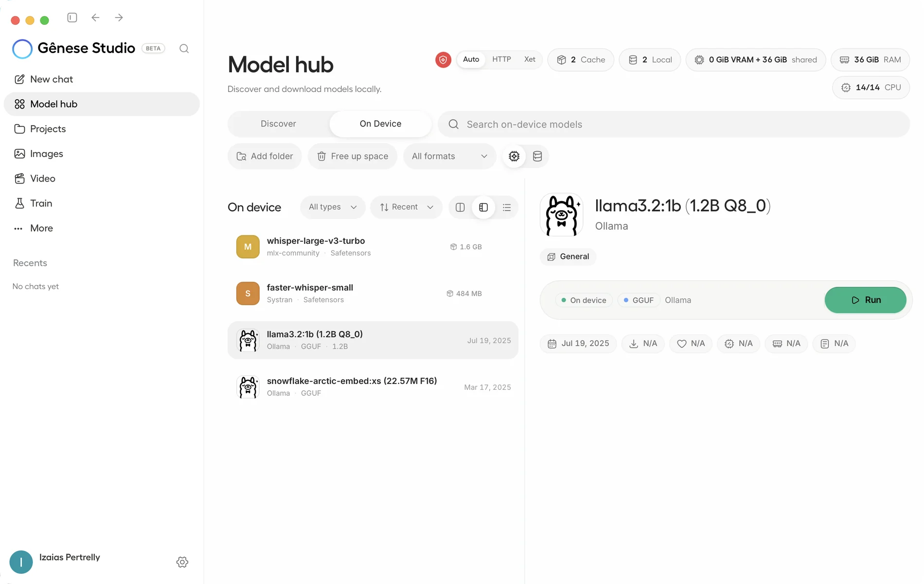
Task: Click the Gênese Studio logo circle
Action: [x=22, y=49]
